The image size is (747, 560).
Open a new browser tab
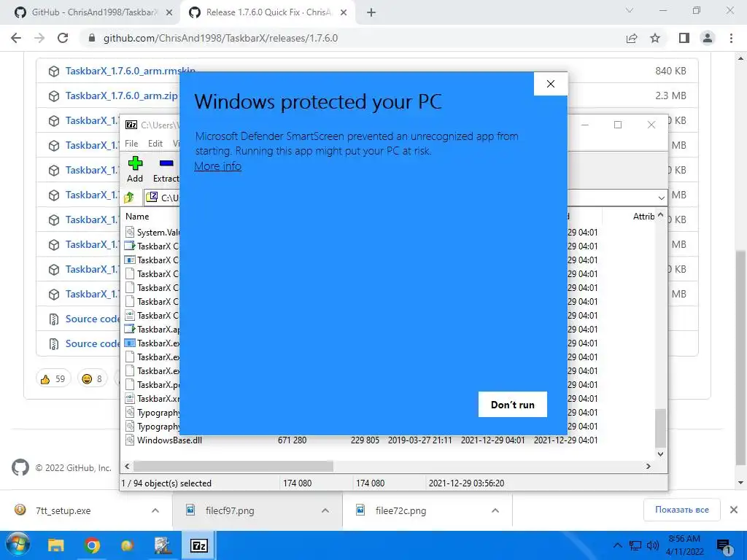(371, 13)
